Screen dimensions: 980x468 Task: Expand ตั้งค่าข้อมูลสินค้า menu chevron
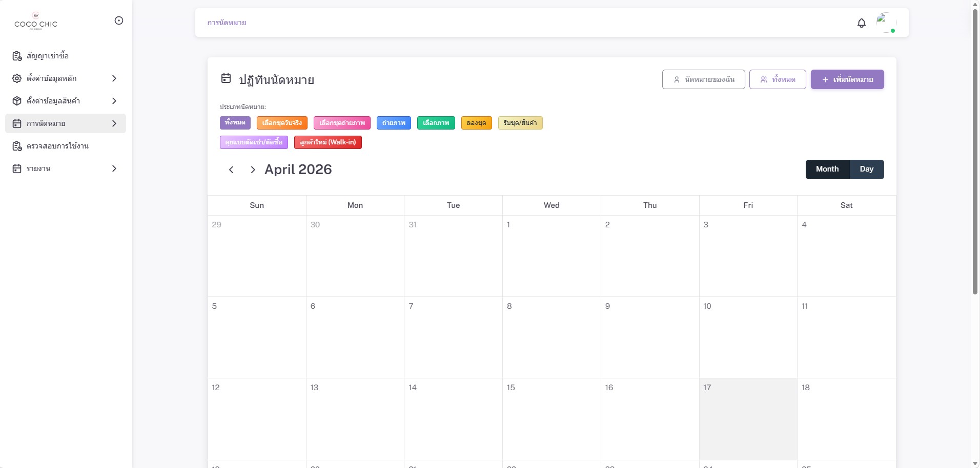pyautogui.click(x=114, y=101)
